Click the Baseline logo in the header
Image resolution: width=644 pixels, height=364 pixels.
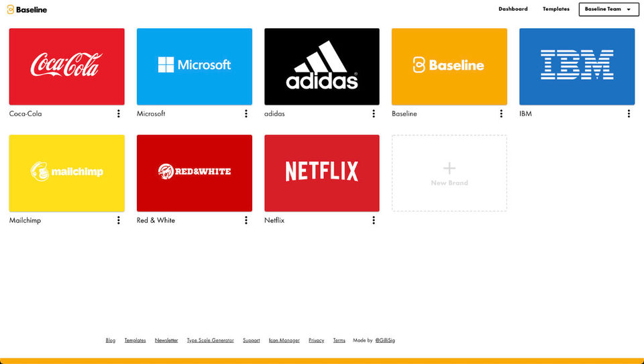tap(27, 9)
